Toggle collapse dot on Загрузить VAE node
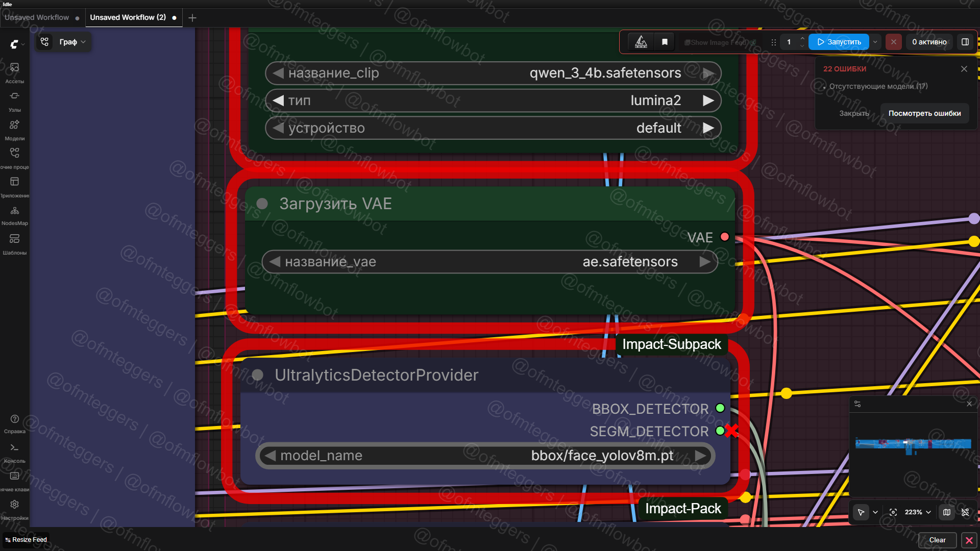The width and height of the screenshot is (980, 551). coord(262,204)
